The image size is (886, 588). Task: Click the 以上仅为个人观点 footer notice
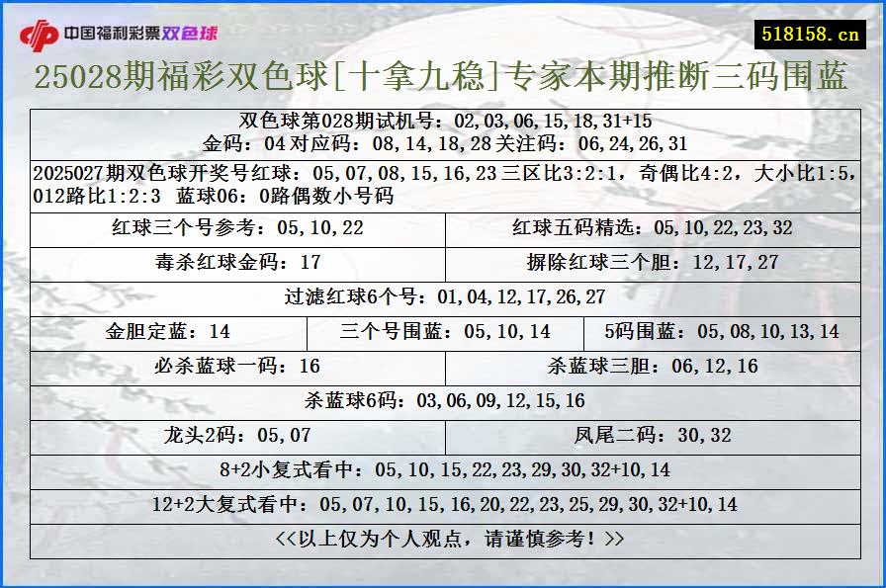(x=443, y=539)
